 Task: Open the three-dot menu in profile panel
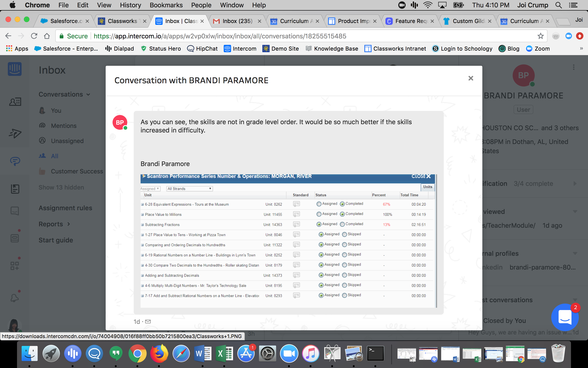pos(574,67)
